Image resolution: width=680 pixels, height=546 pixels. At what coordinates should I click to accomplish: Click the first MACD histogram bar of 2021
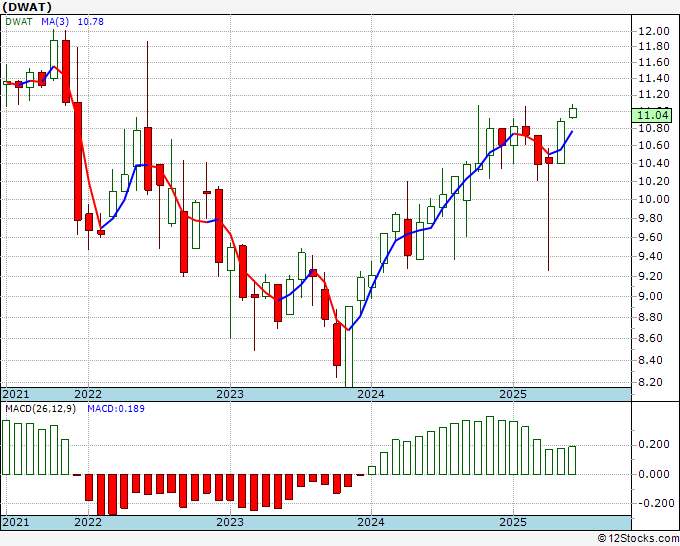[6, 447]
